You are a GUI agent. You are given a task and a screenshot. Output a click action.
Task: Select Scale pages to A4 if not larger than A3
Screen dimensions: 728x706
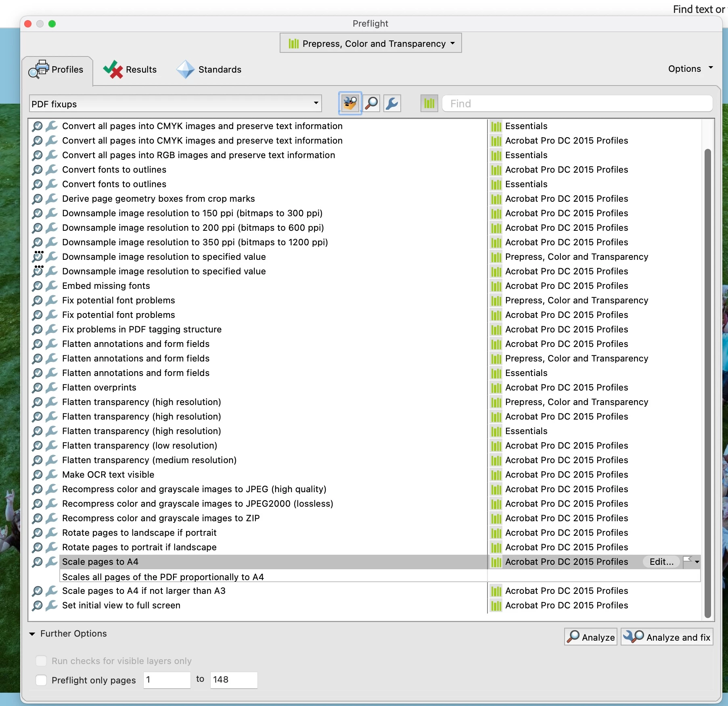pos(144,591)
